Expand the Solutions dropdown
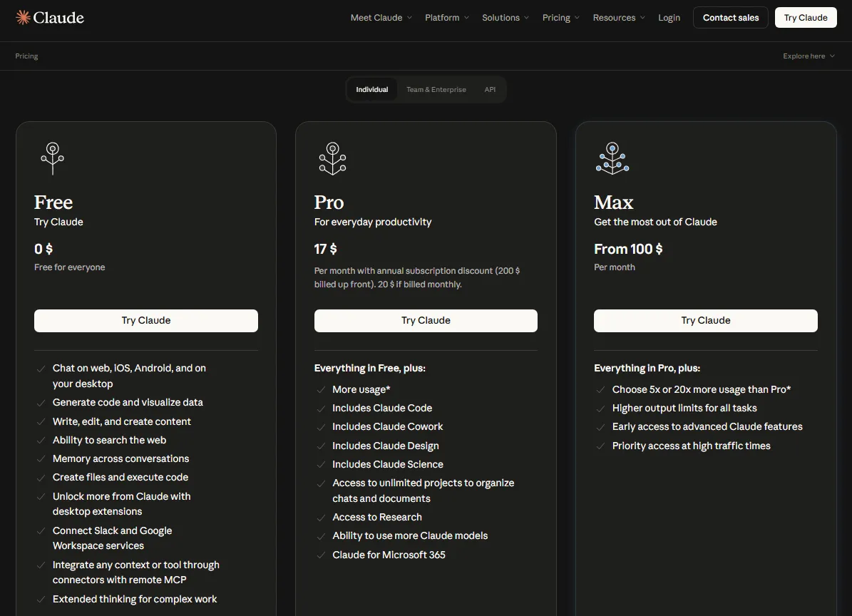Viewport: 852px width, 616px height. point(505,17)
